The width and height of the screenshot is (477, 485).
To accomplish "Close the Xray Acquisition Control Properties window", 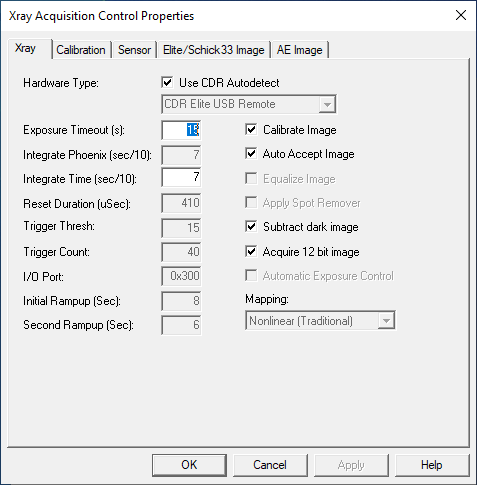I will pos(461,15).
